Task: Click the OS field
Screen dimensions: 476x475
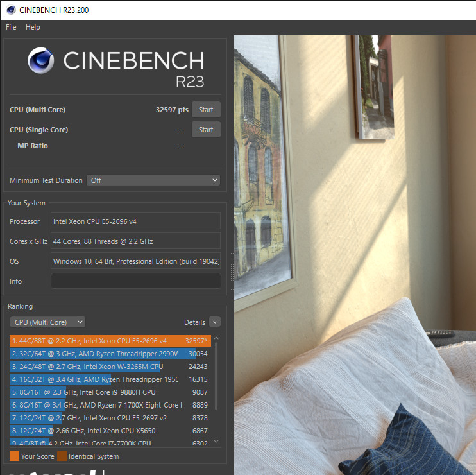Action: [x=135, y=261]
